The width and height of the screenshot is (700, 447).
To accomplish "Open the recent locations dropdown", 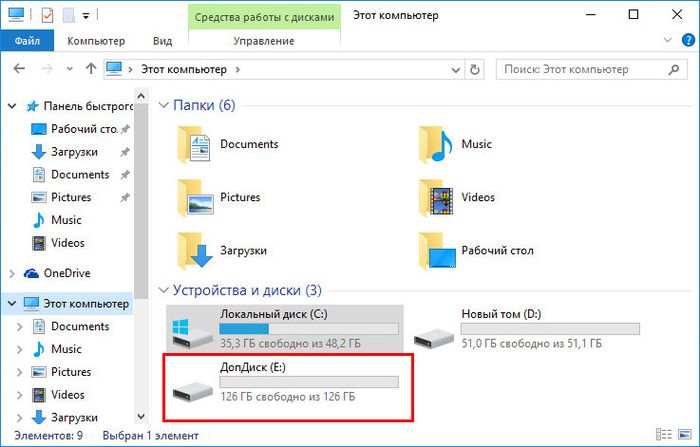I will 70,69.
